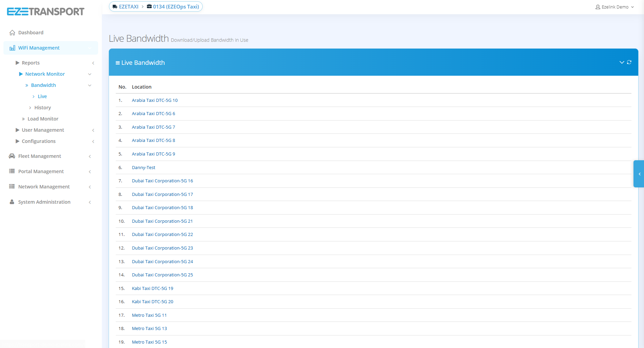Expand the Reports submenu arrow

(x=93, y=63)
